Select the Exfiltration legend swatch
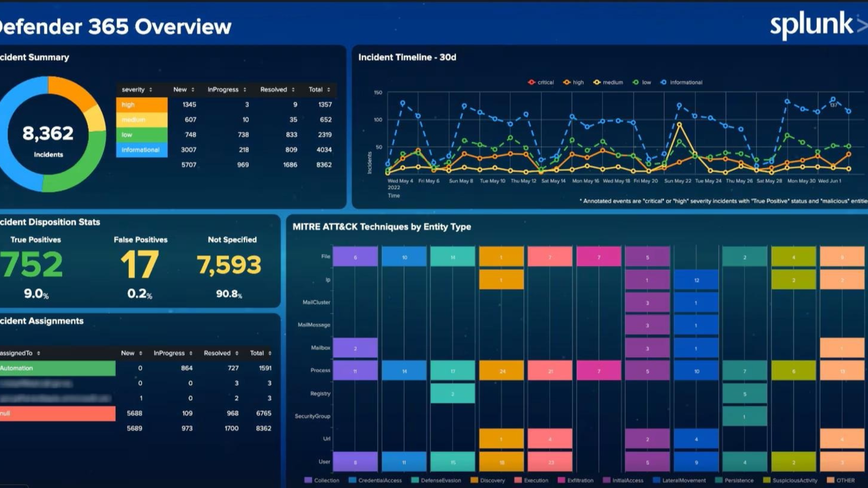 [x=561, y=480]
